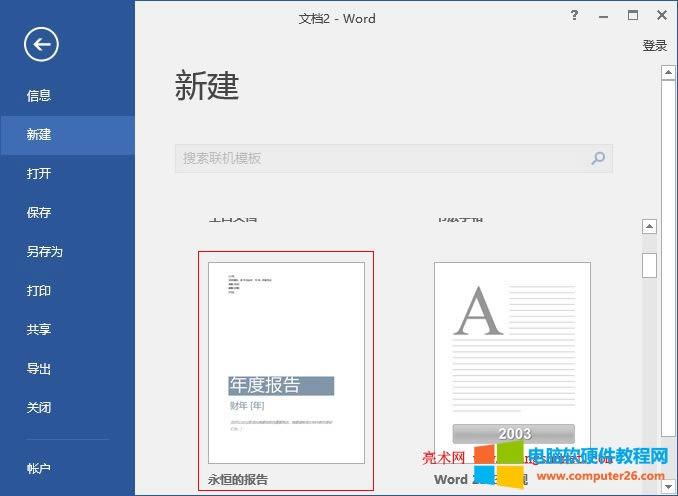The image size is (678, 496).
Task: Open the 导出 (Export) options
Action: [39, 369]
